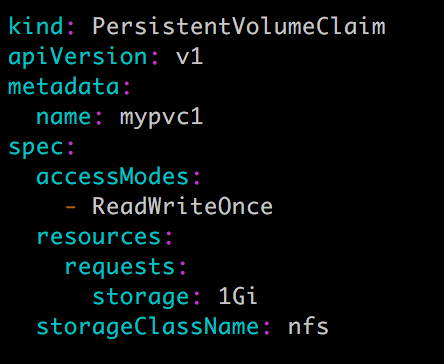This screenshot has height=364, width=444.
Task: Click the orange dash before ReadWriteOnce
Action: (x=71, y=207)
